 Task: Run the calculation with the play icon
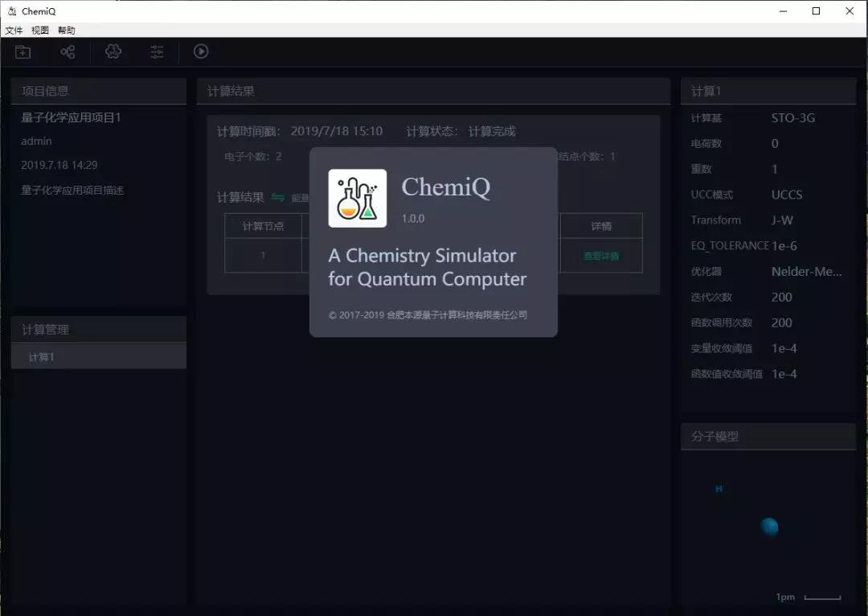201,51
